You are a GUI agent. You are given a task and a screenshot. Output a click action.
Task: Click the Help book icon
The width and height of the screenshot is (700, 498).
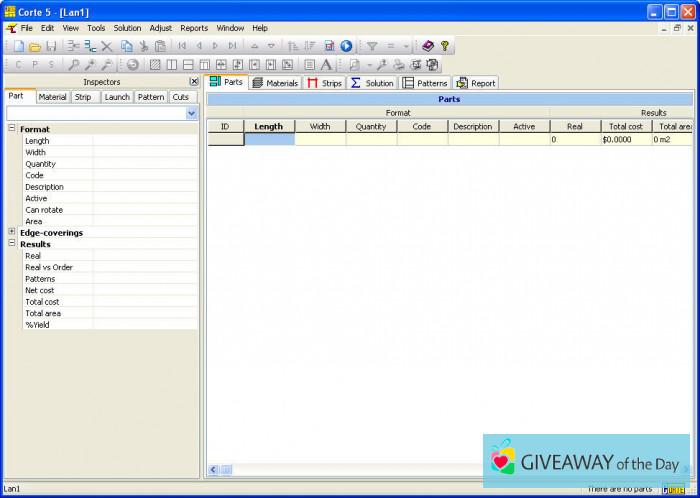click(x=428, y=46)
